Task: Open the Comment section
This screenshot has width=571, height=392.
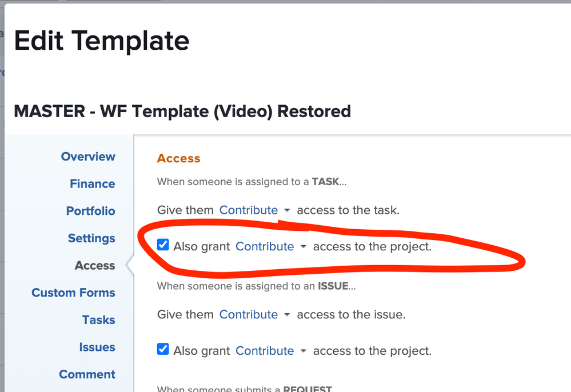Action: coord(87,374)
